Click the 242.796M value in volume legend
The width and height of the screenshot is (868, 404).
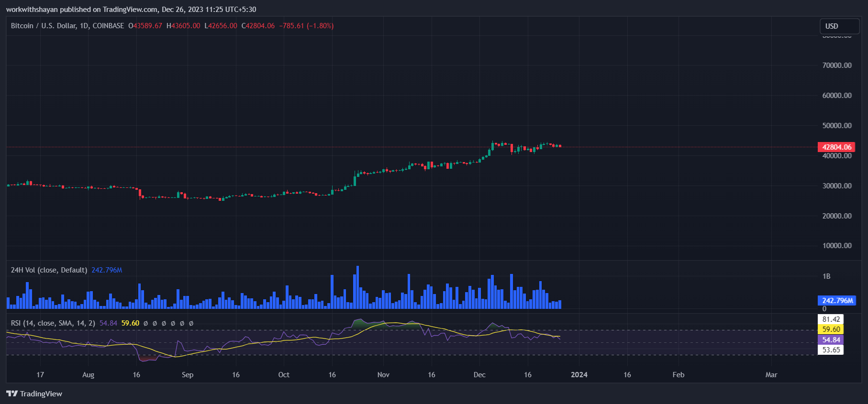coord(107,270)
